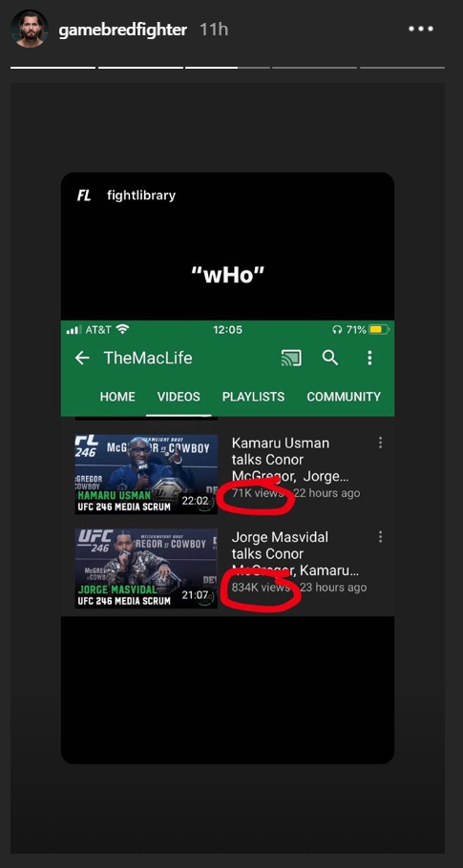
Task: Jump to the first story progress segment
Action: (x=53, y=68)
